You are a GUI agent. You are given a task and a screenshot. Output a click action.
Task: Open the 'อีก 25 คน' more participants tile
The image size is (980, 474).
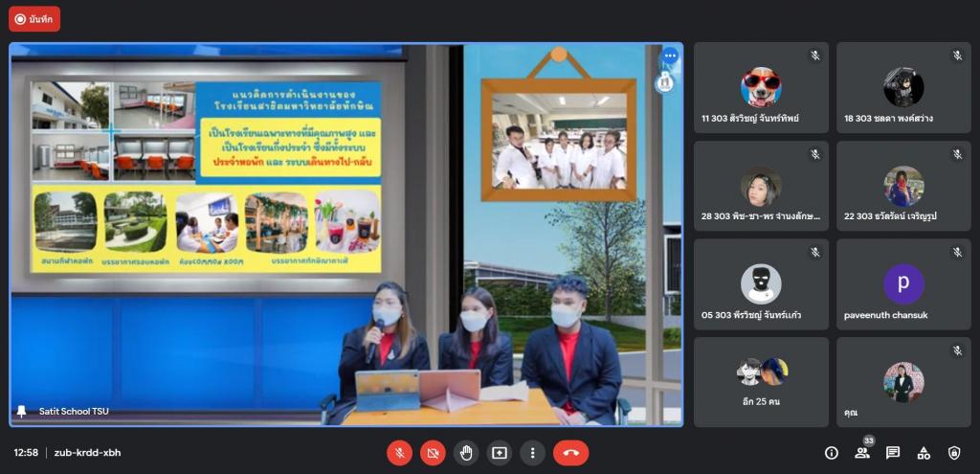(x=761, y=382)
